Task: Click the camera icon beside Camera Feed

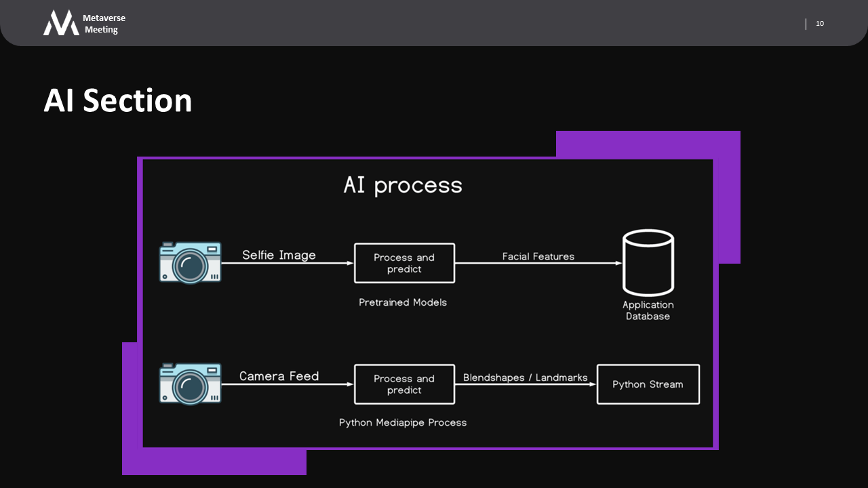Action: pyautogui.click(x=190, y=384)
